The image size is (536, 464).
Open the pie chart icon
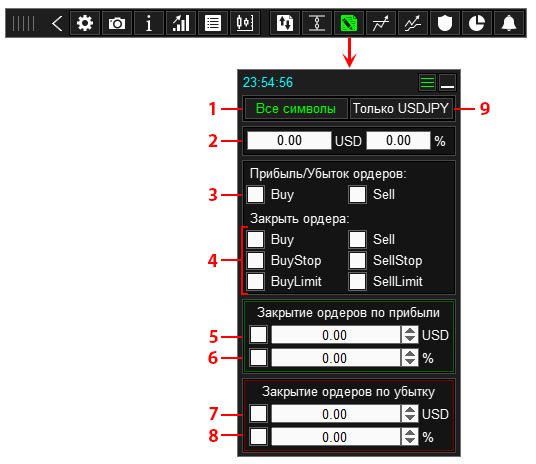pos(477,23)
